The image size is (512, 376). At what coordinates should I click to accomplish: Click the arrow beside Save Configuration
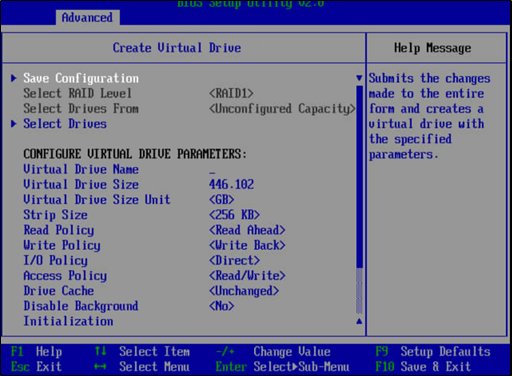click(14, 78)
